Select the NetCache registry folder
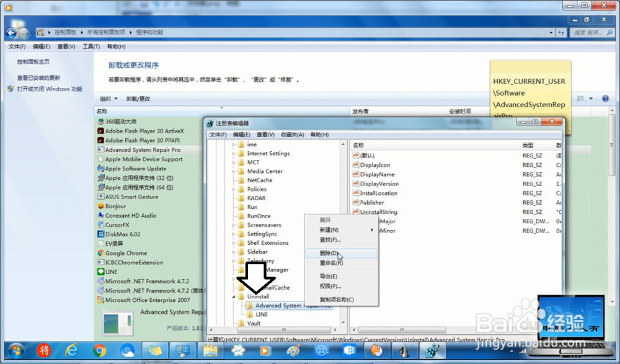Viewport: 620px width, 364px height. (259, 180)
